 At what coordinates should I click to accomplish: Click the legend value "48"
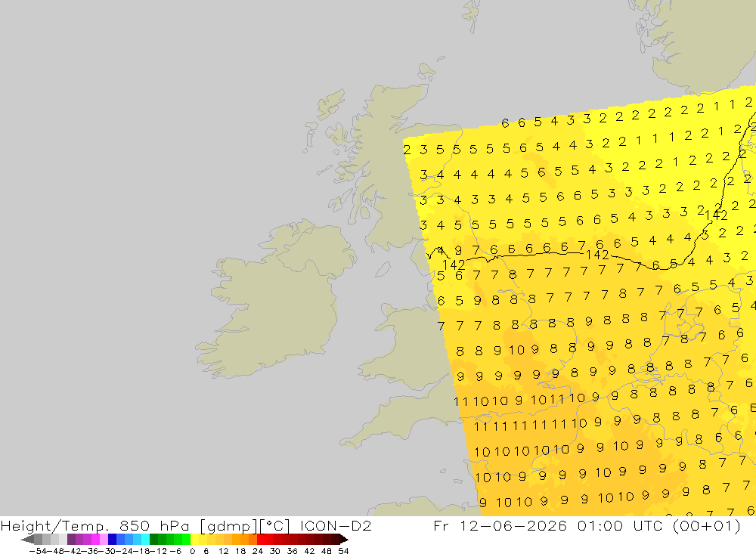[327, 551]
